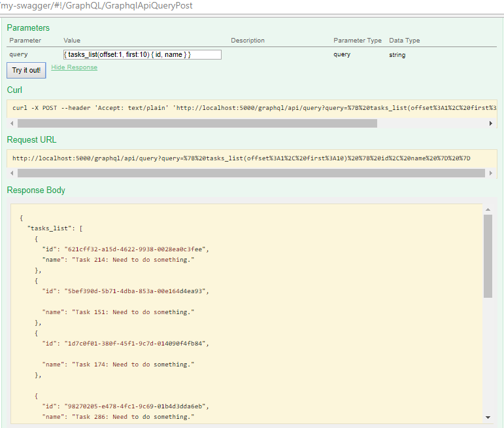
Task: Click the "Task 174" name line
Action: click(118, 365)
